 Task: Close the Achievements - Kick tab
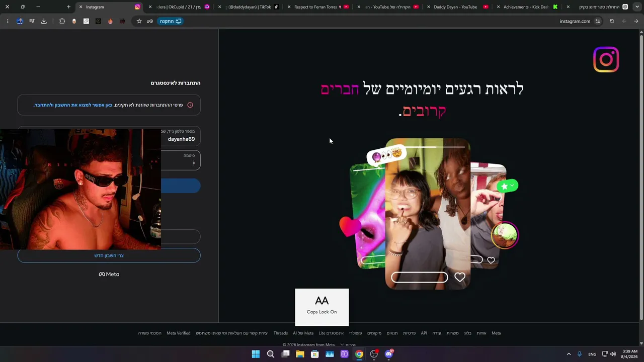click(x=498, y=7)
